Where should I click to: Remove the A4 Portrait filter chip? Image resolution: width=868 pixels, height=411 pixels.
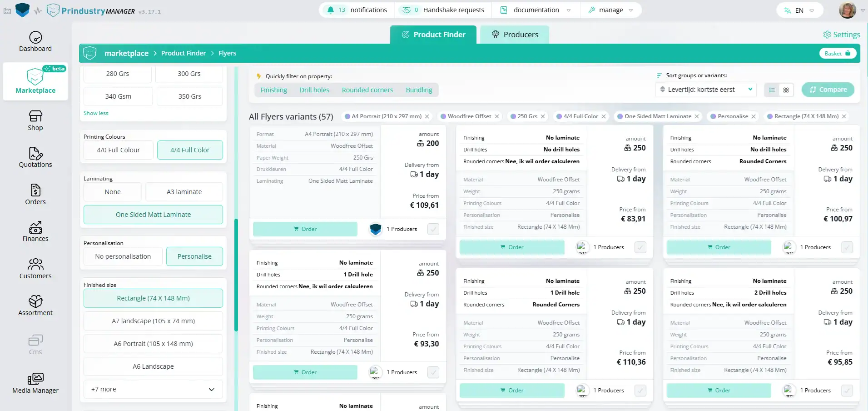click(427, 116)
